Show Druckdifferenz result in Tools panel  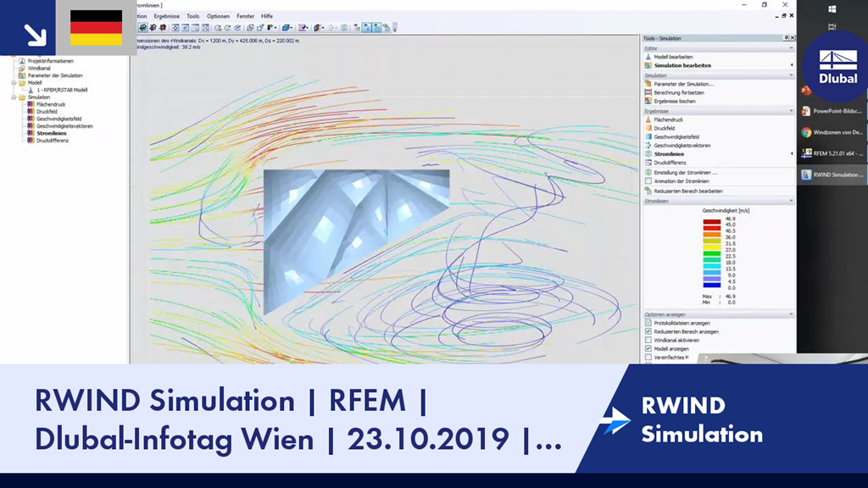670,163
